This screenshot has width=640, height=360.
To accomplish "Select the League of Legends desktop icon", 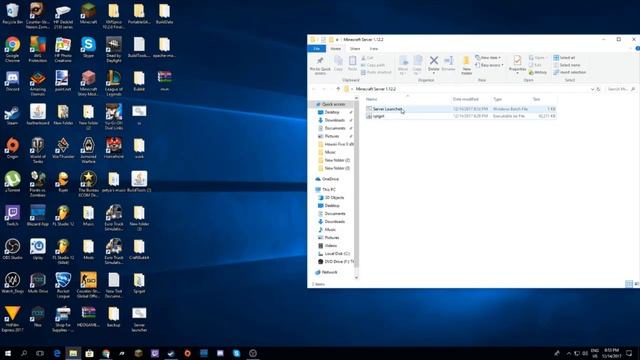I will [x=113, y=83].
